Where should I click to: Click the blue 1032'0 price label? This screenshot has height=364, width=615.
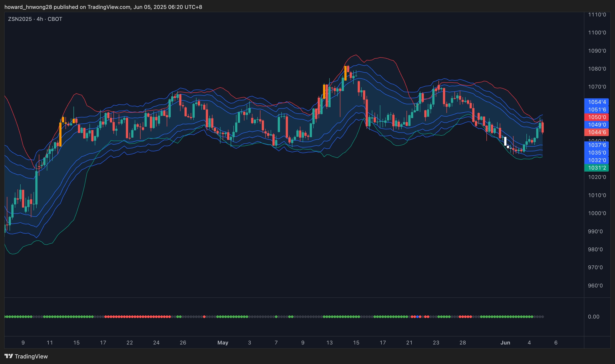pos(597,160)
